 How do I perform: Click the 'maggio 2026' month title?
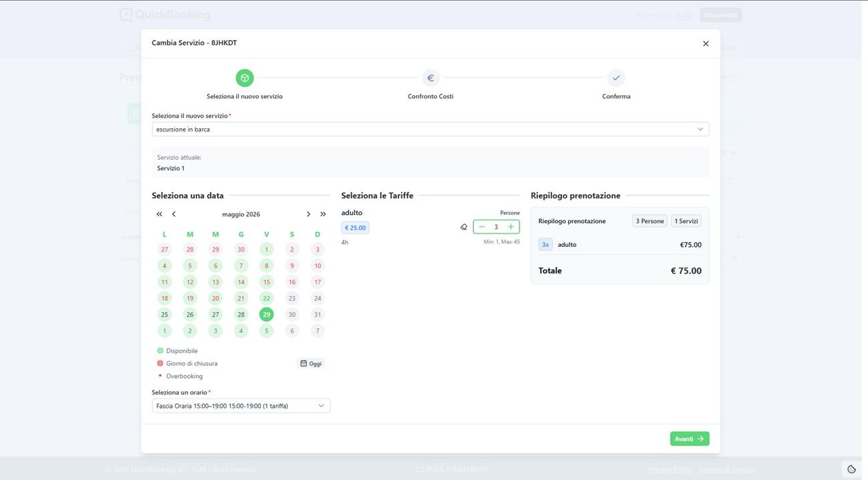pos(241,214)
